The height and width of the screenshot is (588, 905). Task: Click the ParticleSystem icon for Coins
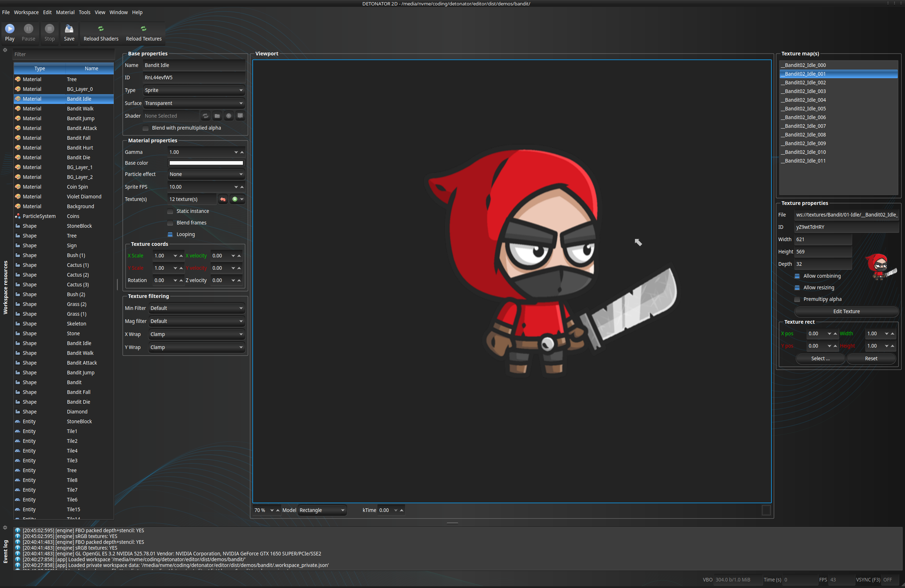17,216
